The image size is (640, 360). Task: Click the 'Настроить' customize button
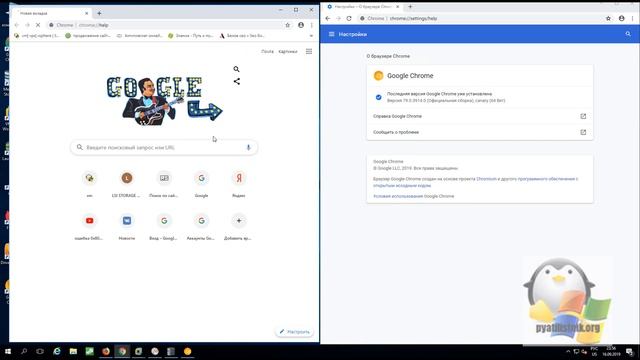coord(295,331)
